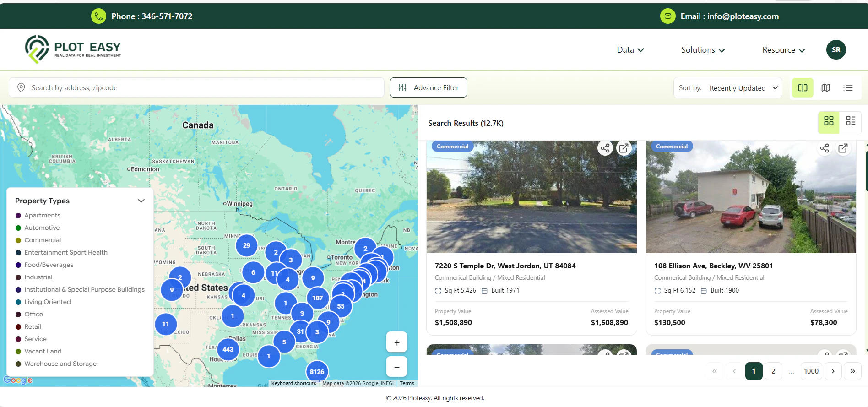Switch to split map-list view icon

point(803,87)
